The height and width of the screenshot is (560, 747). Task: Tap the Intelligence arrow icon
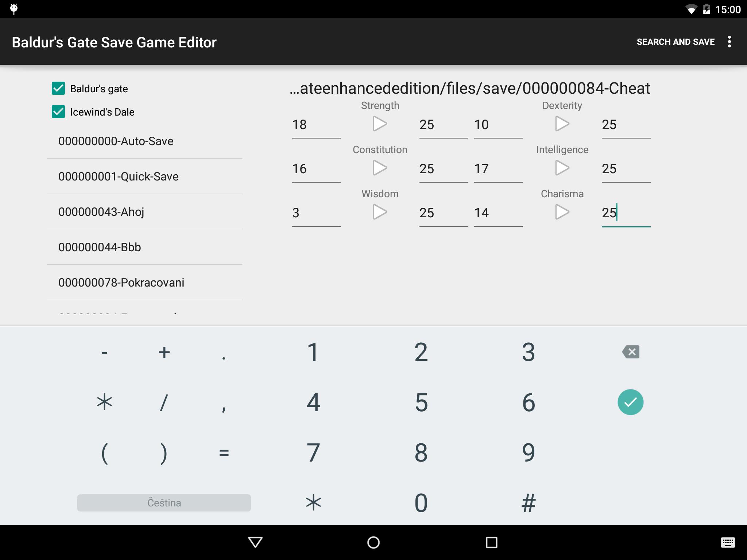(x=562, y=168)
